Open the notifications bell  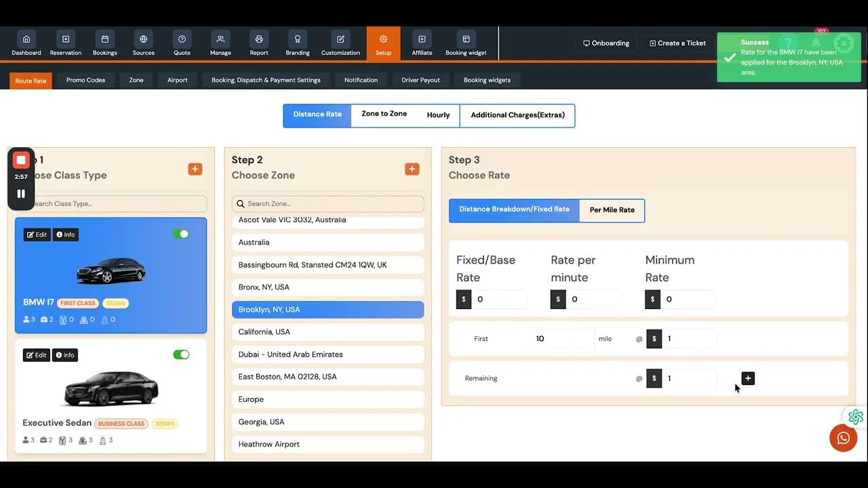pyautogui.click(x=816, y=43)
